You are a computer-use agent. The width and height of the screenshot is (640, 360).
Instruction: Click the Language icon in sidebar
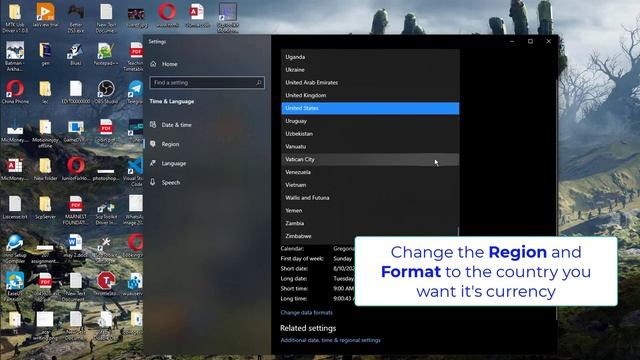[x=153, y=163]
